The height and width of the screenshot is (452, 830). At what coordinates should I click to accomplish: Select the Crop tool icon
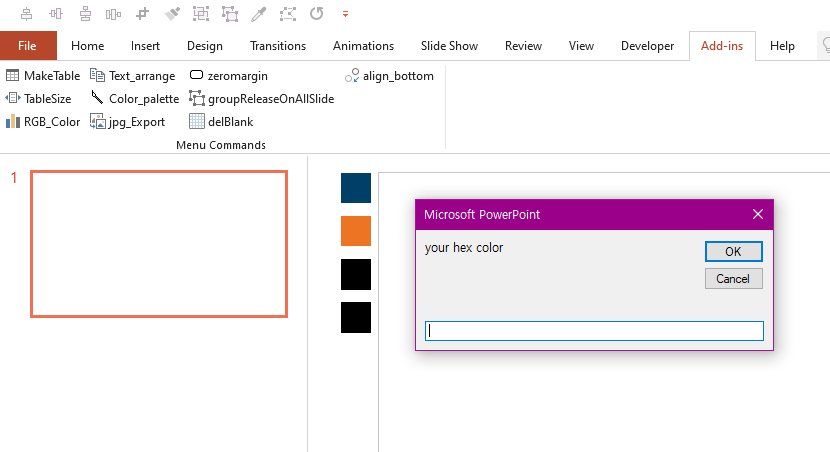point(142,14)
